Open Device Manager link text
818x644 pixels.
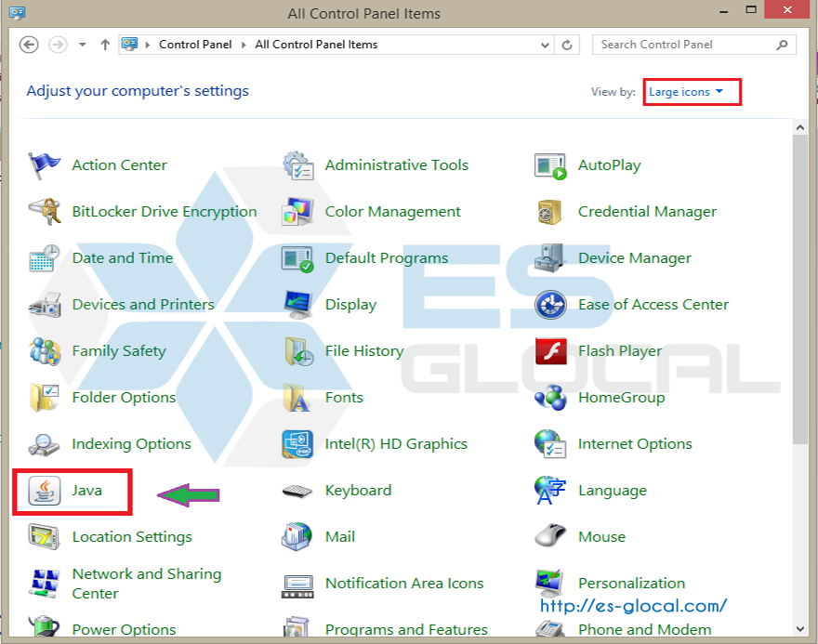[634, 258]
